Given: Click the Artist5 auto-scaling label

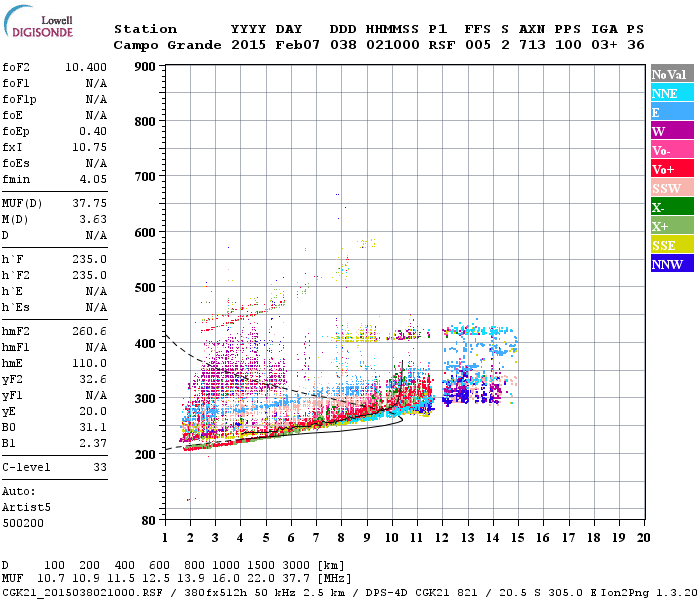Looking at the screenshot, I should tap(26, 508).
